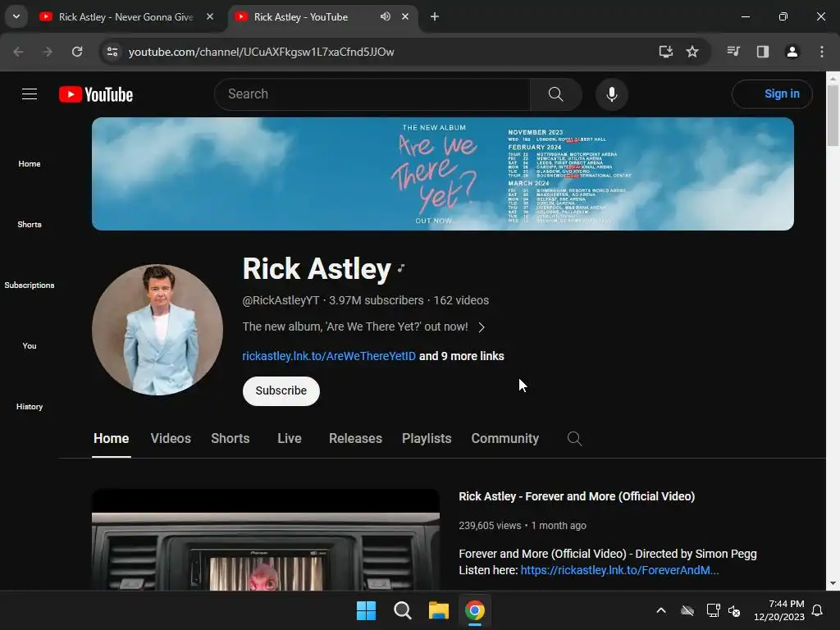Open File Explorer from taskbar
Screen dimensions: 840x630
(x=438, y=610)
